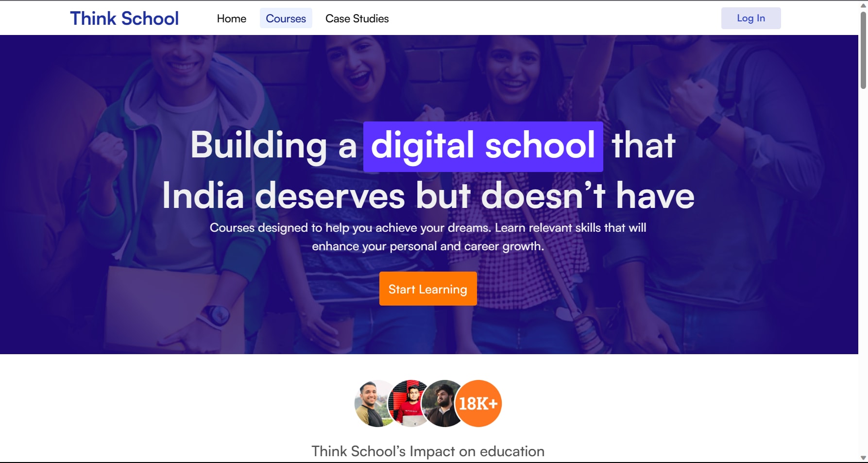
Task: Click the first circular student avatar
Action: pyautogui.click(x=374, y=403)
